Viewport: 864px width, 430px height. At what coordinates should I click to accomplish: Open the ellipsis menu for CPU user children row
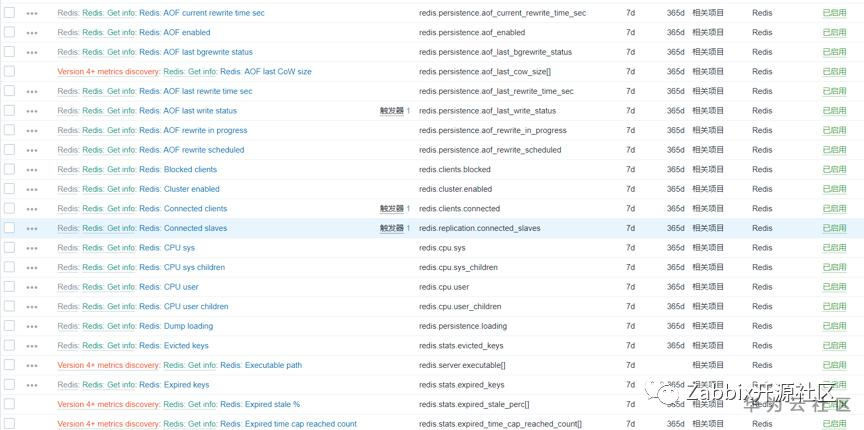tap(32, 307)
